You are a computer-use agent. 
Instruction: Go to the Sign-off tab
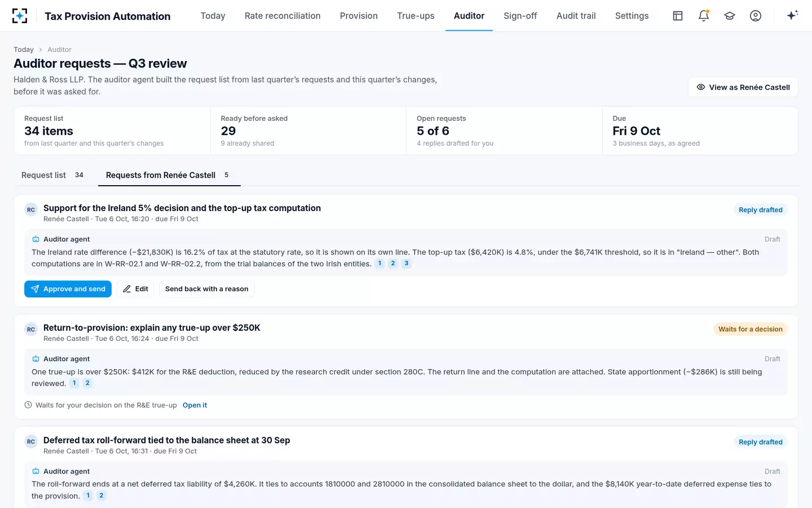click(520, 16)
